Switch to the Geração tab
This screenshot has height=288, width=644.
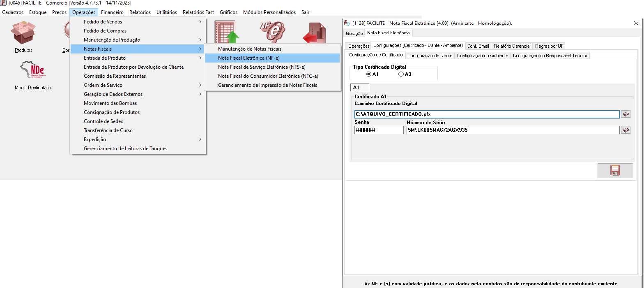tap(354, 33)
